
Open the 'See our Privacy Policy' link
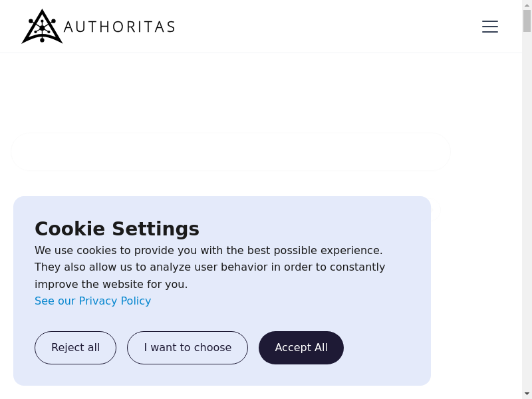coord(92,301)
